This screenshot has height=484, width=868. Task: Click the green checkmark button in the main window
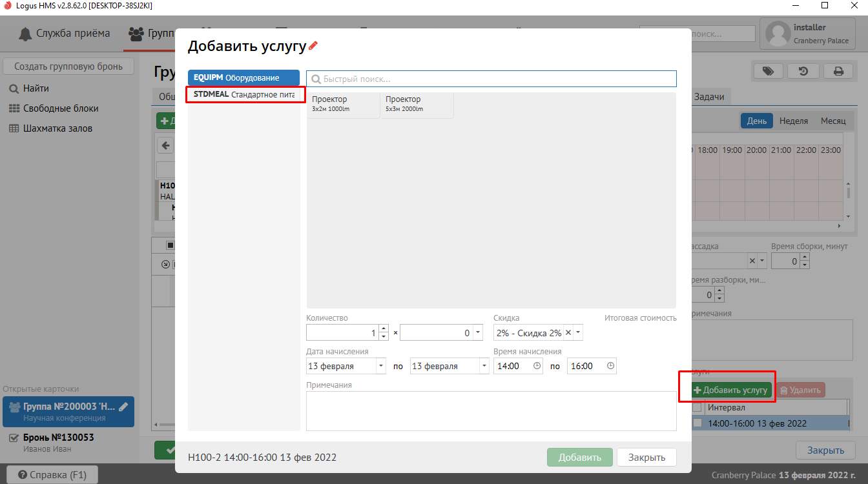point(165,450)
